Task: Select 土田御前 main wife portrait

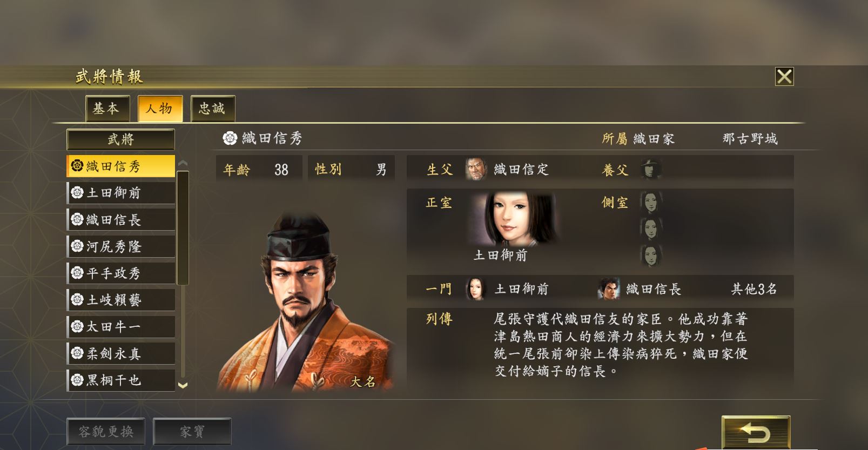Action: click(514, 219)
